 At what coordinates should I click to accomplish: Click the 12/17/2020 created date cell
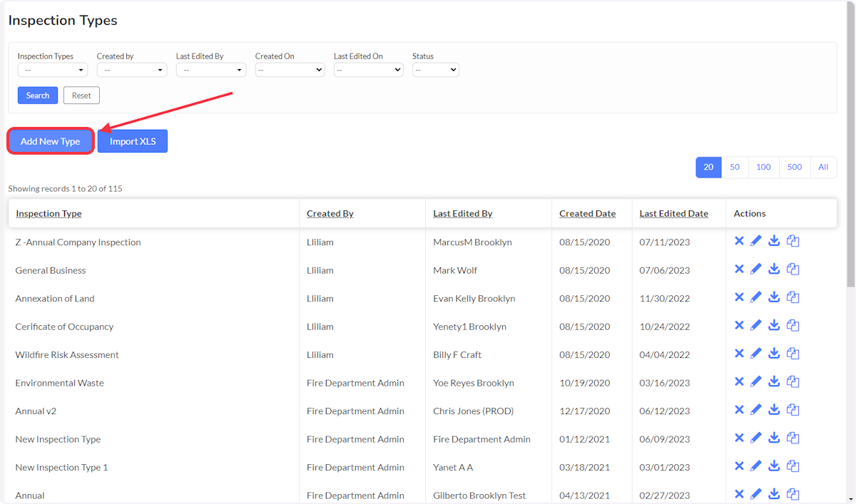pyautogui.click(x=585, y=411)
